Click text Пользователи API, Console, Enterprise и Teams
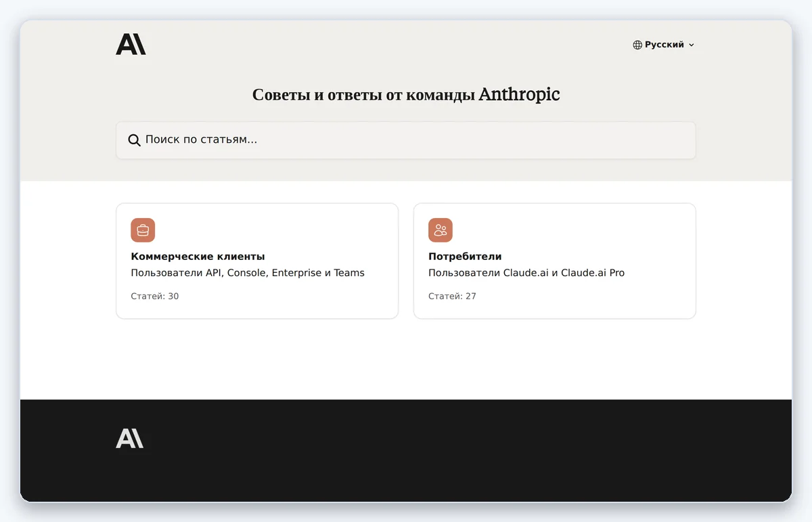This screenshot has width=812, height=522. 248,273
